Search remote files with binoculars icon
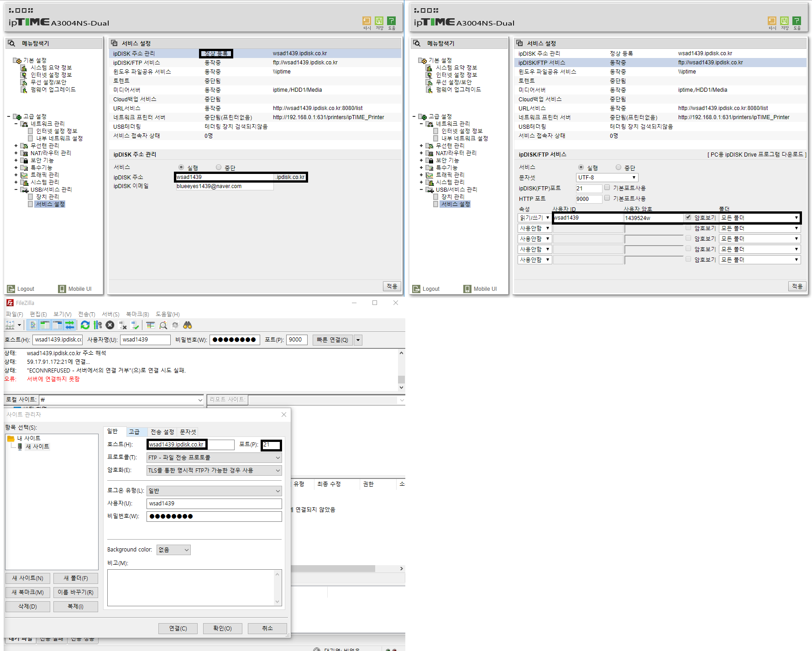812x651 pixels. [188, 325]
